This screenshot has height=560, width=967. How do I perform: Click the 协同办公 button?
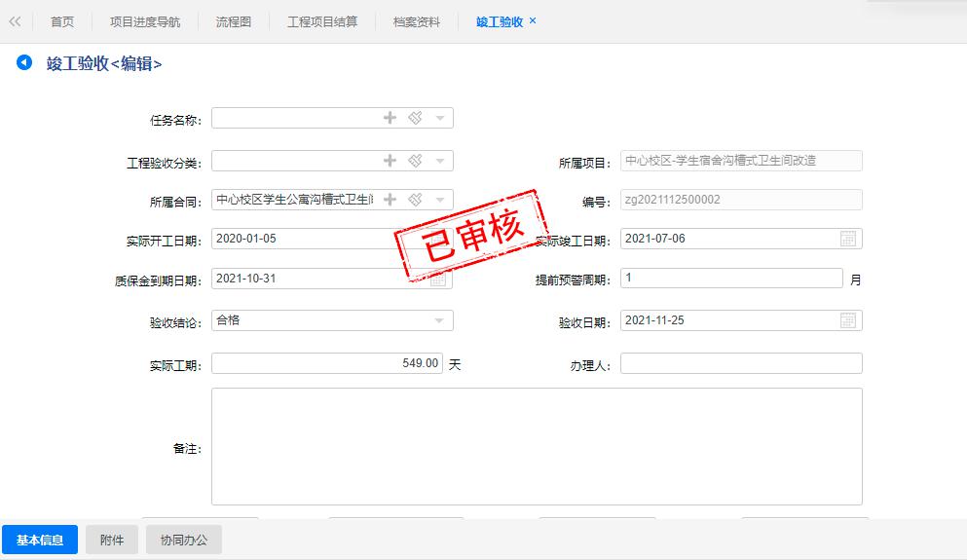[x=184, y=540]
